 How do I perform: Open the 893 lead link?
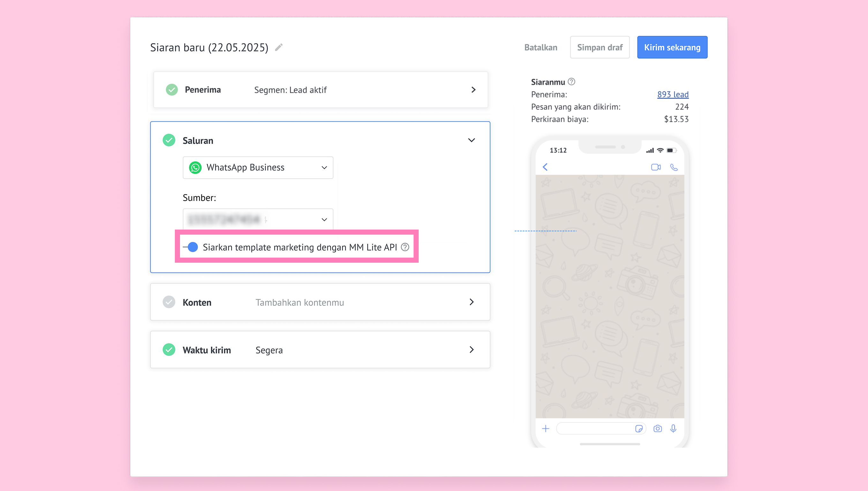pyautogui.click(x=673, y=94)
